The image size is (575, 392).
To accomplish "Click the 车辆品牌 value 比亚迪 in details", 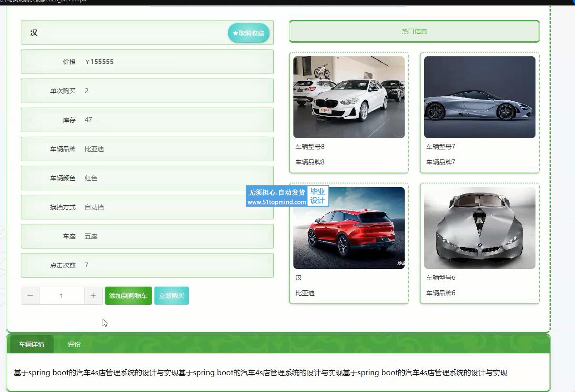I will pos(94,149).
